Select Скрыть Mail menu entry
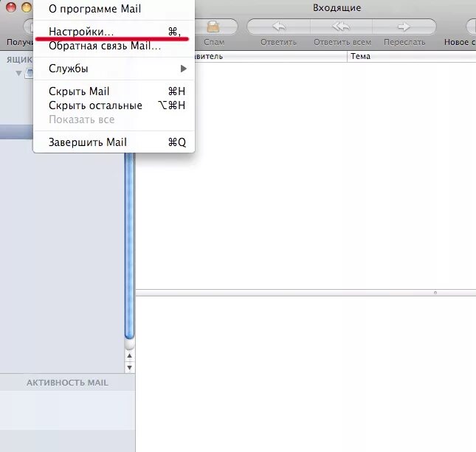This screenshot has height=452, width=476. click(114, 91)
